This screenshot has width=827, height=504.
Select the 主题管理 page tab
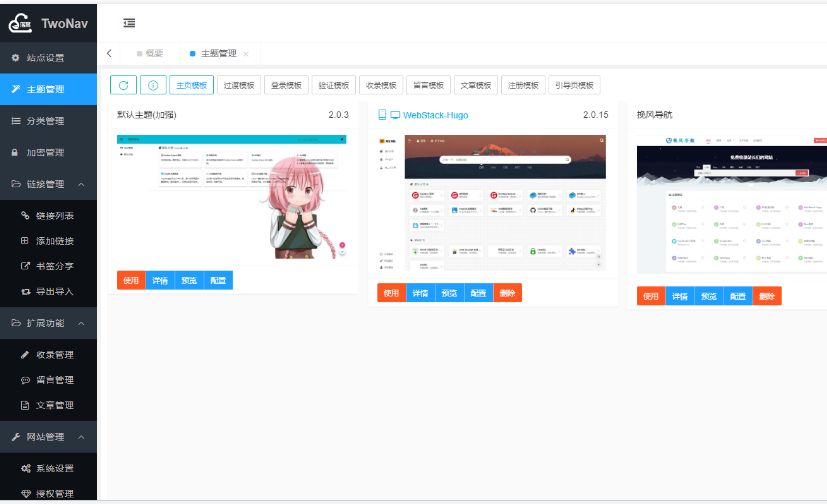click(218, 53)
